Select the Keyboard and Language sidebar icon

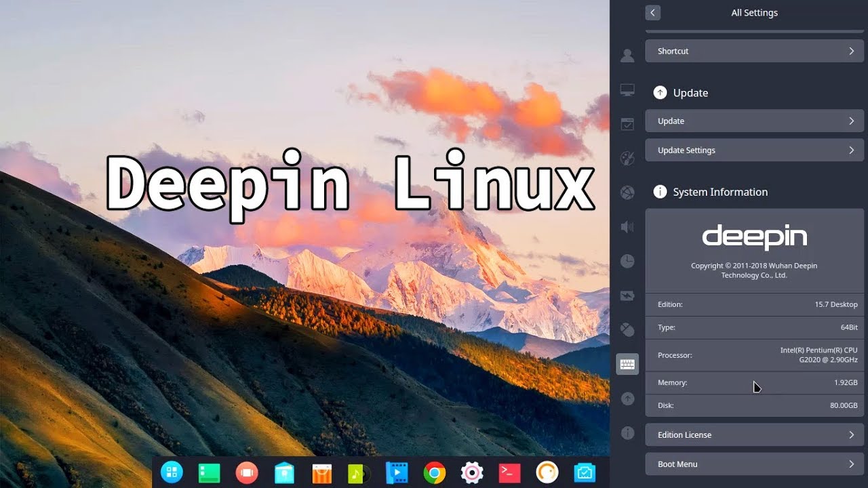click(x=627, y=365)
